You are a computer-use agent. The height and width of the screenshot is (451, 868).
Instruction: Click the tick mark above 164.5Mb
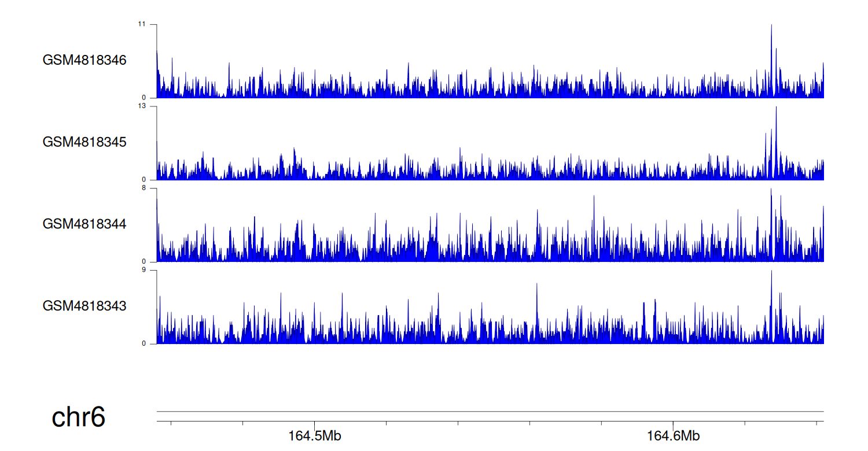pyautogui.click(x=314, y=424)
